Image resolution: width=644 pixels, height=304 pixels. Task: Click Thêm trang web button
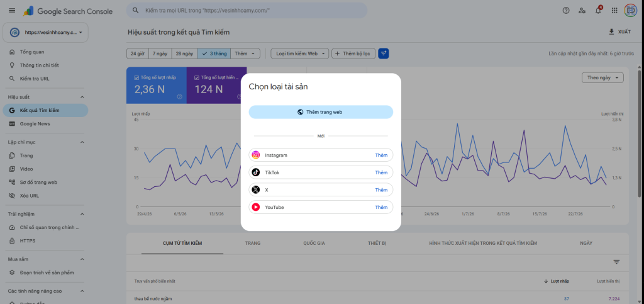click(x=321, y=112)
